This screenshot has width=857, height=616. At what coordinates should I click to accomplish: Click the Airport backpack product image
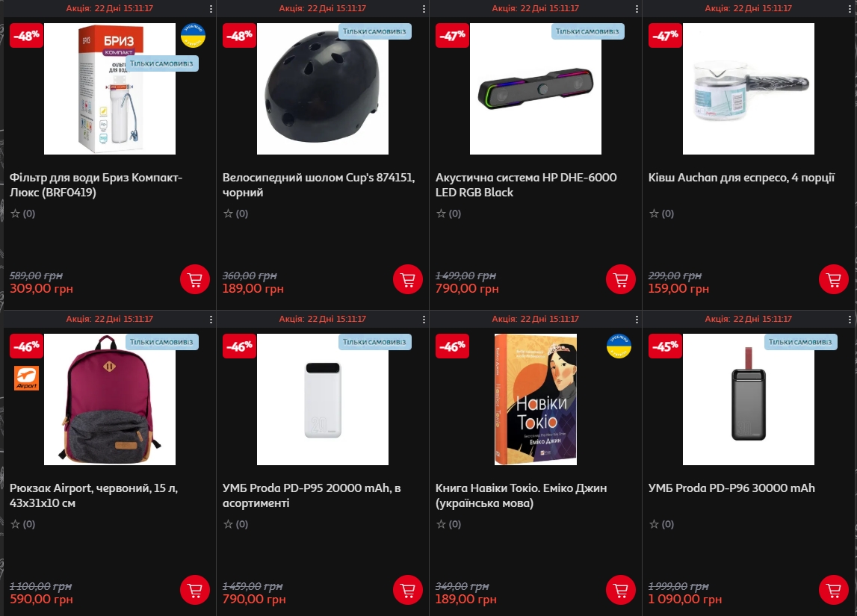pyautogui.click(x=110, y=399)
